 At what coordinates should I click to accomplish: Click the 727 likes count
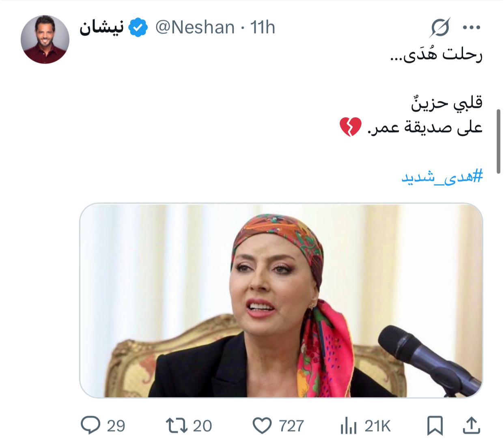[291, 426]
